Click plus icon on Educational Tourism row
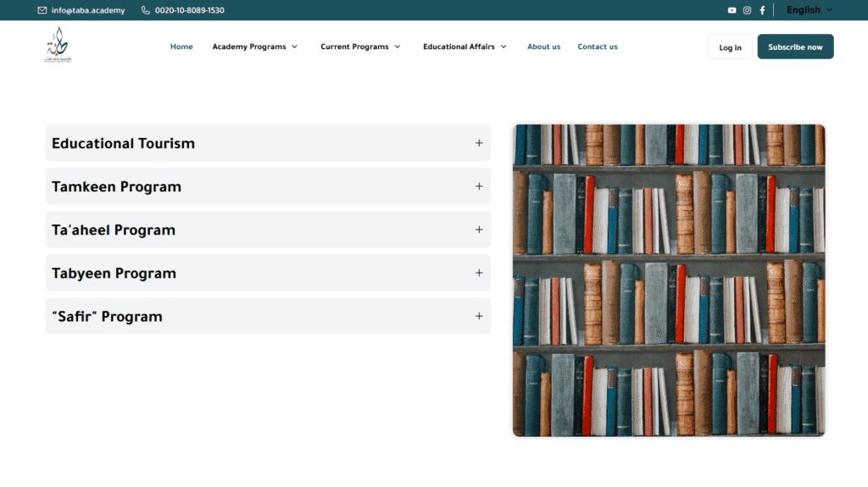868x487 pixels. (x=479, y=143)
